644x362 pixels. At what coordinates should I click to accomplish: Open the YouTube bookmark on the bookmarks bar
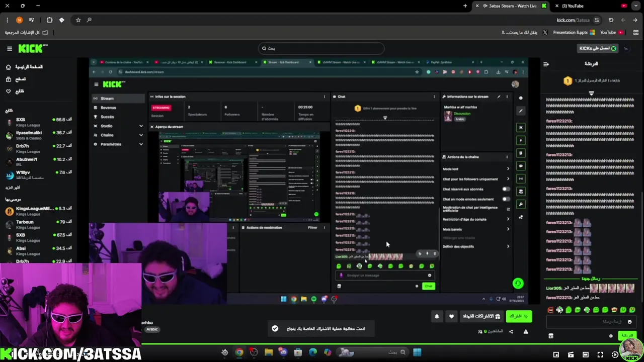point(612,32)
